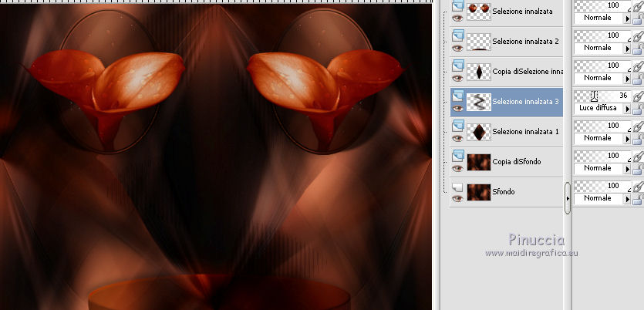The width and height of the screenshot is (644, 310).
Task: Click opacity slider of Sfondo layer
Action: (602, 186)
